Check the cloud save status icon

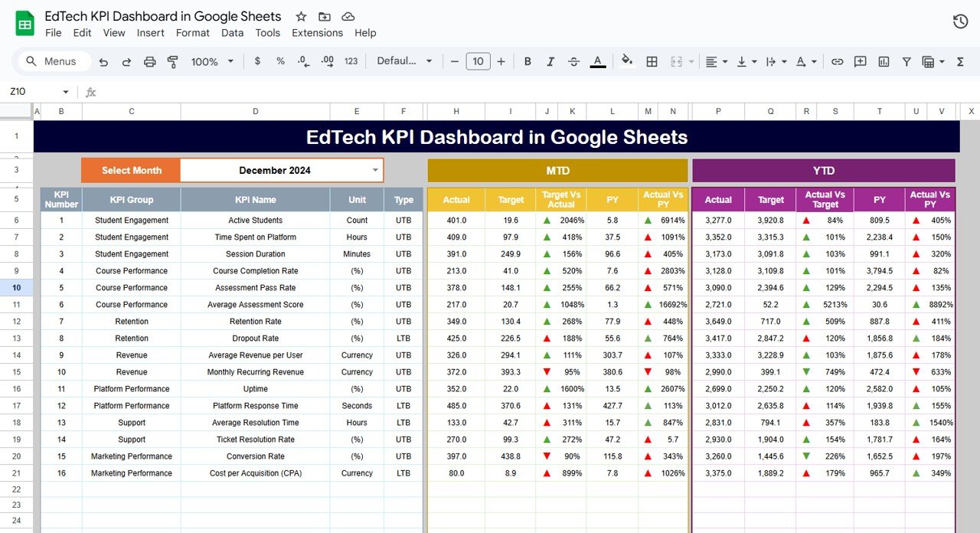click(348, 16)
